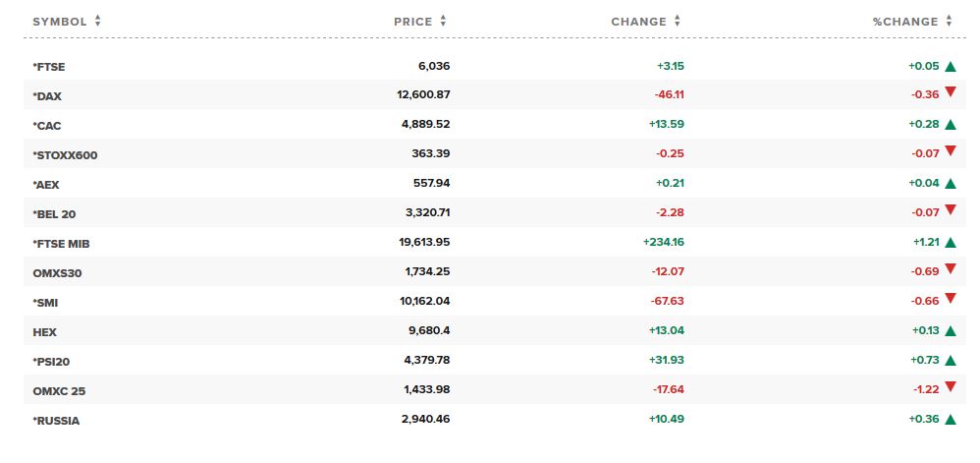Select the PSI20 price 4,379.78

[x=427, y=360]
